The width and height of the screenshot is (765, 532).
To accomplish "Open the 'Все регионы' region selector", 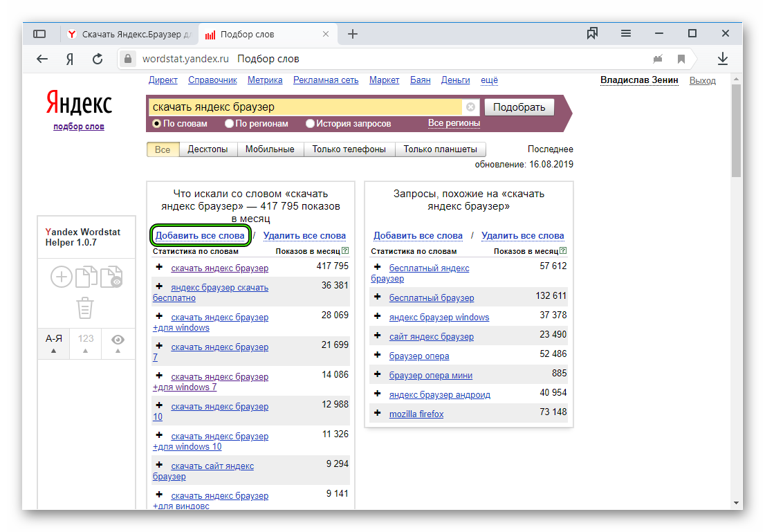I will click(x=454, y=123).
